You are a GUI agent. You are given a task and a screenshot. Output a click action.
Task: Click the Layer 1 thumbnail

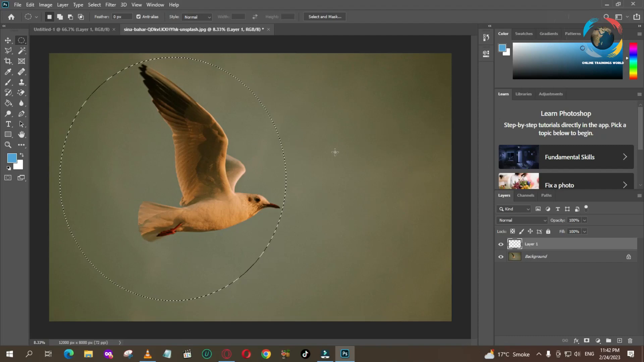click(x=515, y=244)
